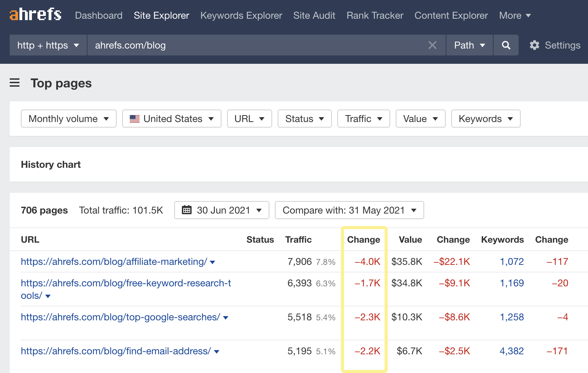Image resolution: width=588 pixels, height=373 pixels.
Task: Open the Compare with 31 May 2021 dropdown
Action: [349, 210]
